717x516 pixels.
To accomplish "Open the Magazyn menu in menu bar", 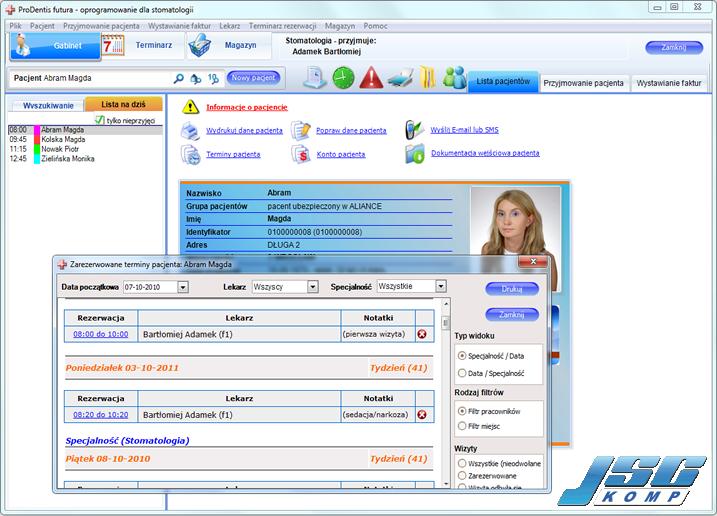I will 340,26.
